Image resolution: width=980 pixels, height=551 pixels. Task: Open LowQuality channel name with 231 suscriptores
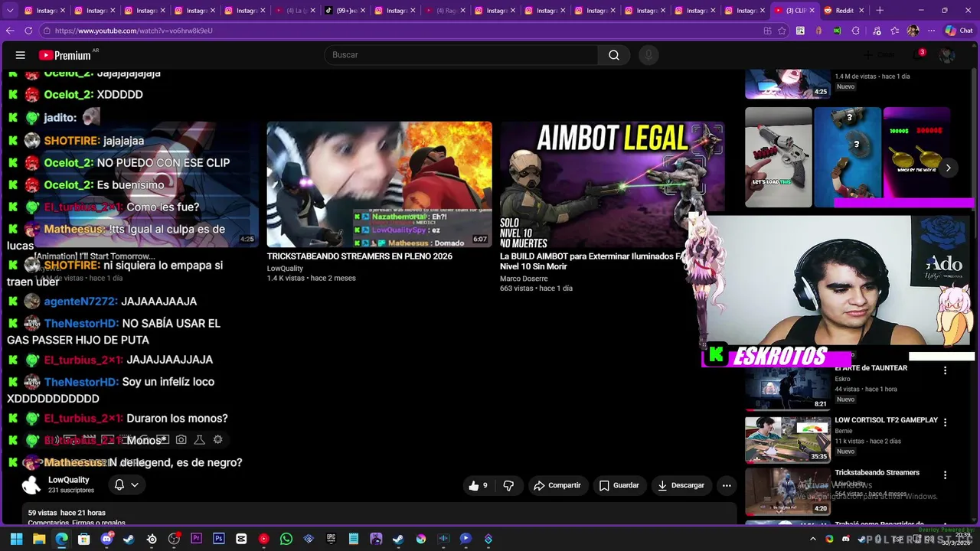[69, 480]
